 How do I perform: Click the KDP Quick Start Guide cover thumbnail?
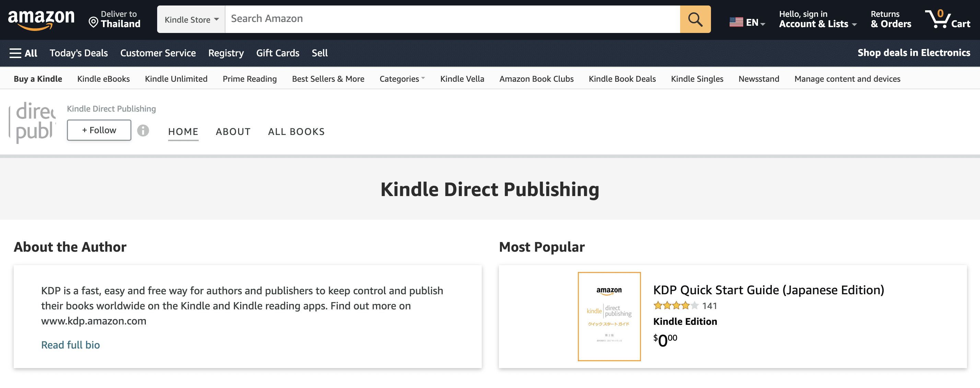(609, 316)
